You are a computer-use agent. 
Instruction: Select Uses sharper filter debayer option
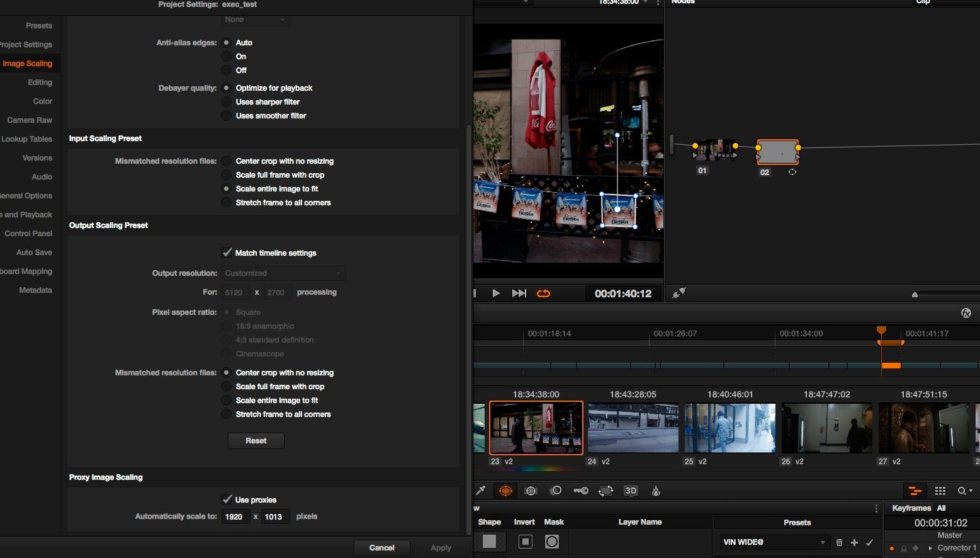pyautogui.click(x=227, y=102)
